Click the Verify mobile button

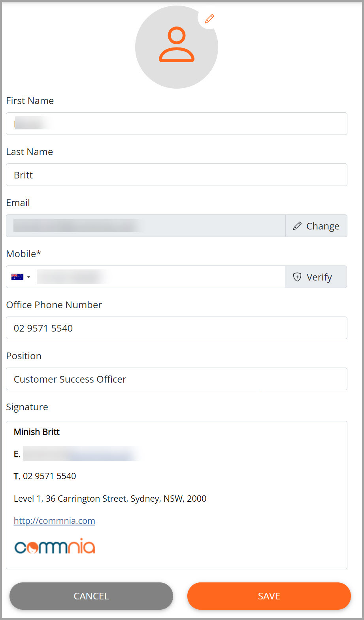[x=316, y=277]
